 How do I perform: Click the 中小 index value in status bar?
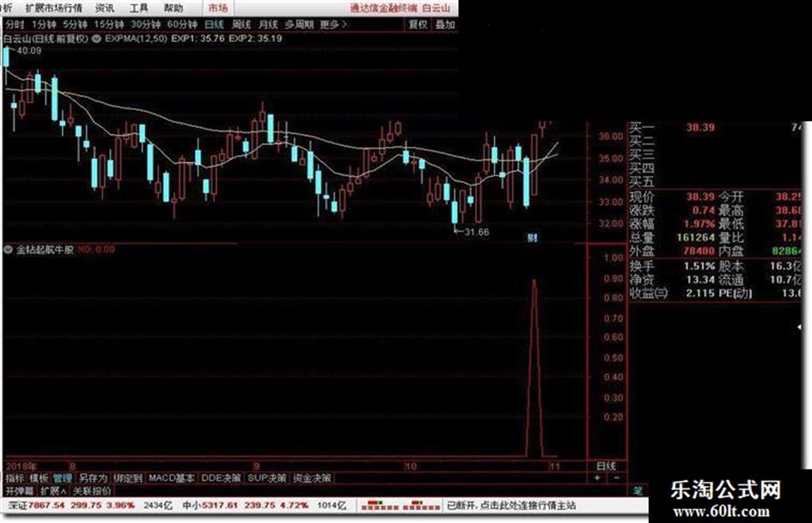point(220,505)
